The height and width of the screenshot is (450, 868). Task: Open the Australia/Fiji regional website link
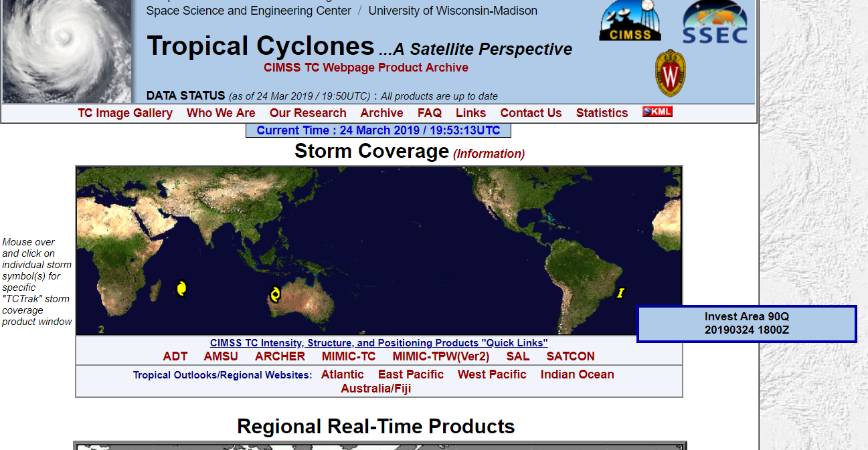[x=375, y=388]
